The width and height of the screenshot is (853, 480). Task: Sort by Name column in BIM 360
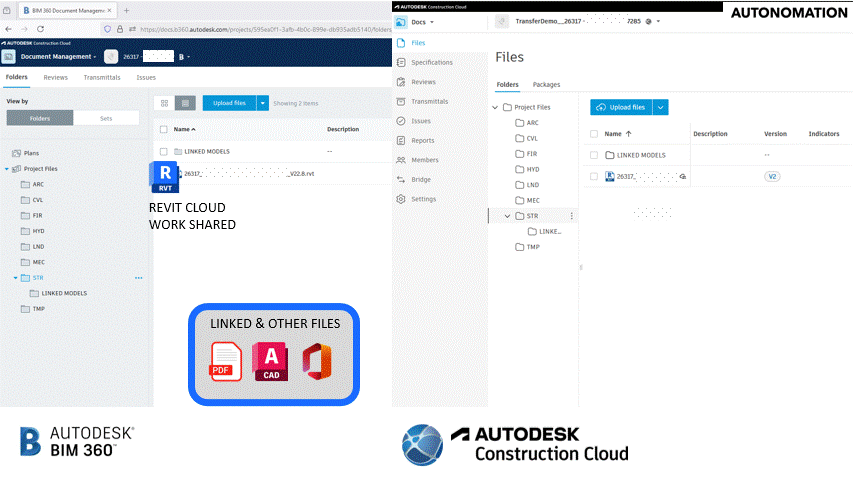coord(184,130)
